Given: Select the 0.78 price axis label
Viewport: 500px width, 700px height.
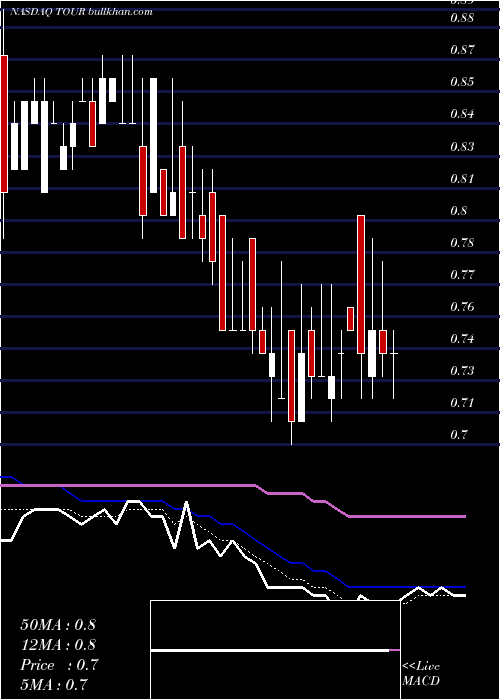Looking at the screenshot, I should tap(462, 243).
